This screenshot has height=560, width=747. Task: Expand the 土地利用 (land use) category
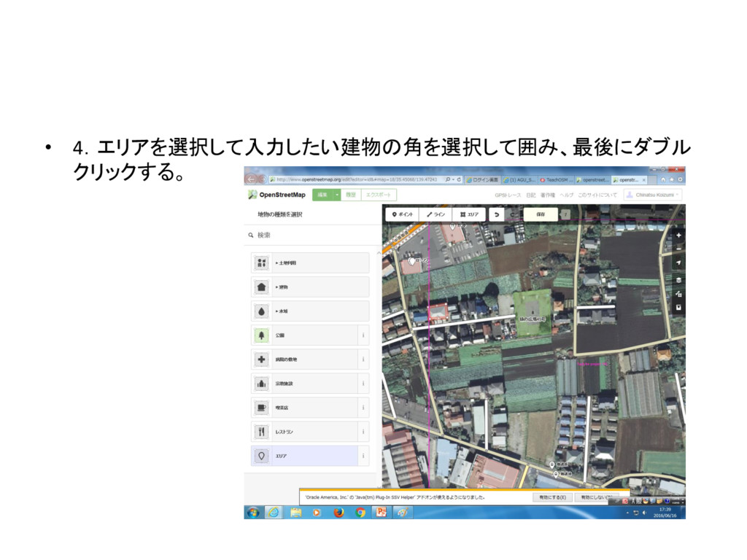pos(310,262)
